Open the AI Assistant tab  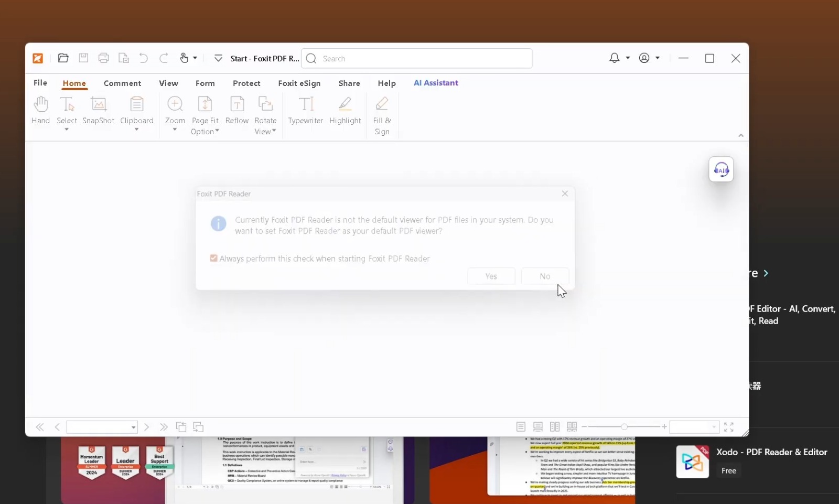[436, 83]
